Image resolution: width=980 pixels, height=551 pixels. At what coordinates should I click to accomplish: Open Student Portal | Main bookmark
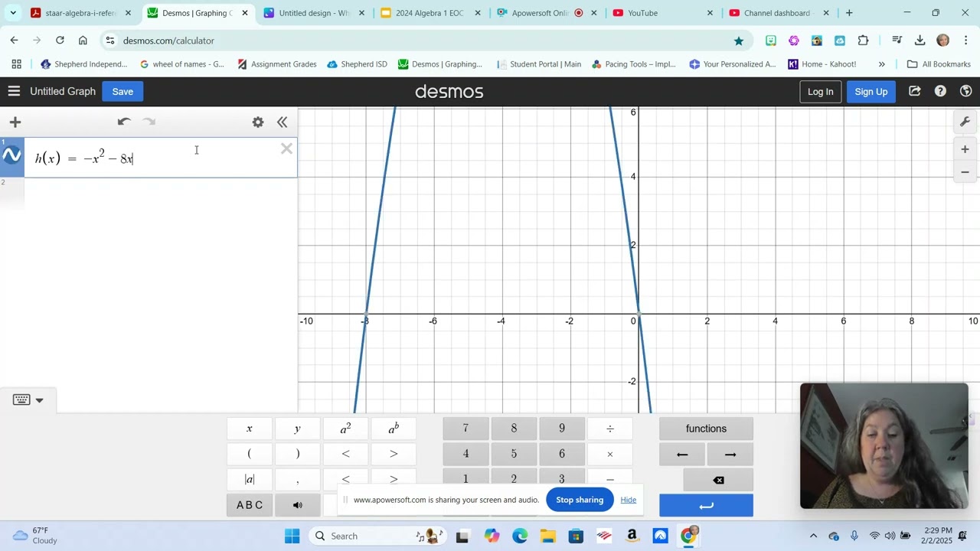pos(539,64)
